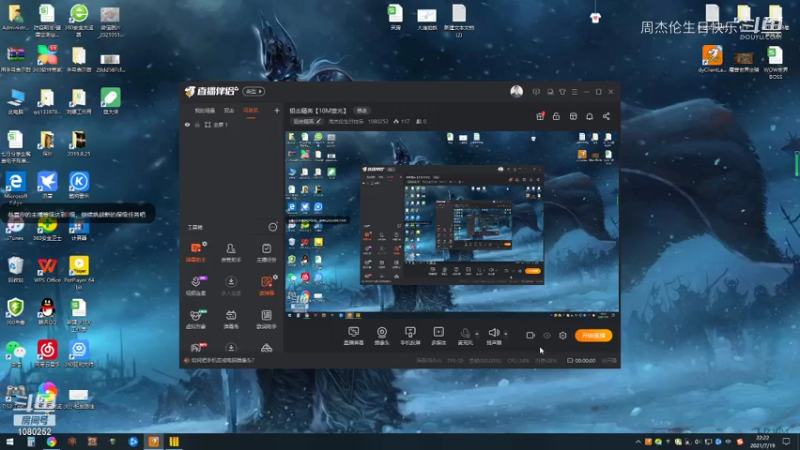Click the share icon above preview
Screen dimensions: 800x450
(x=606, y=116)
